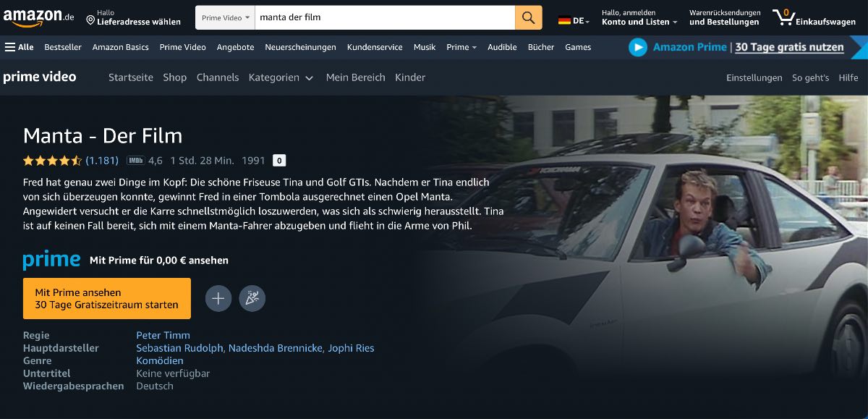Open actor Sebastian Rudolph link
This screenshot has height=419, width=868.
pyautogui.click(x=180, y=348)
